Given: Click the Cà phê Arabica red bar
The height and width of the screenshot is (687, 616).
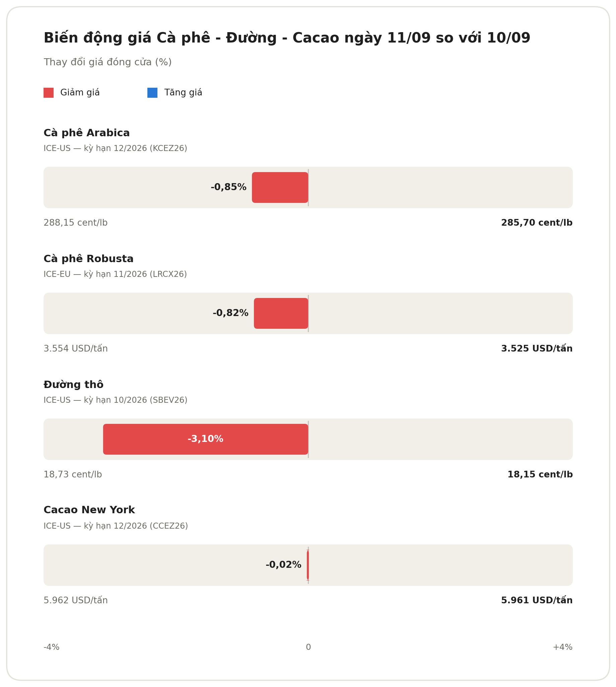Looking at the screenshot, I should point(280,187).
